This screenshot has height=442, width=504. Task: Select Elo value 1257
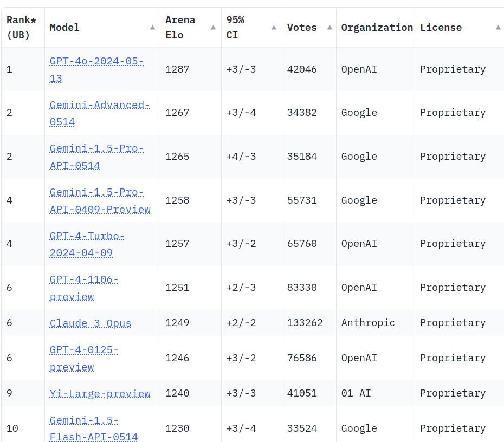pos(177,244)
